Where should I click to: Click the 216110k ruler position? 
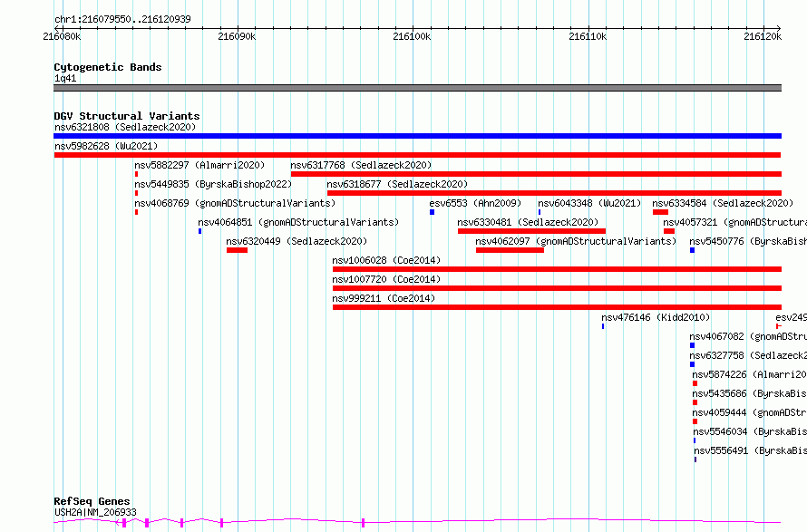(588, 36)
